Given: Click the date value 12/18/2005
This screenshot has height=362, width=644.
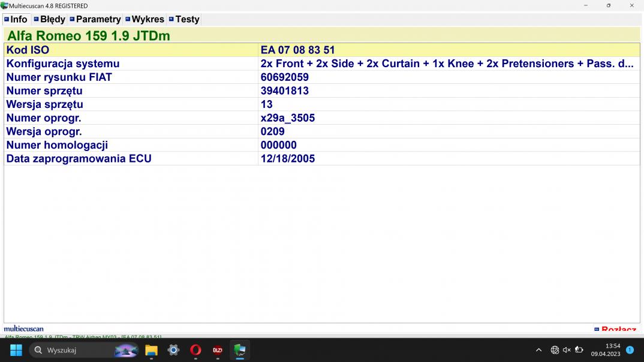Looking at the screenshot, I should tap(287, 158).
